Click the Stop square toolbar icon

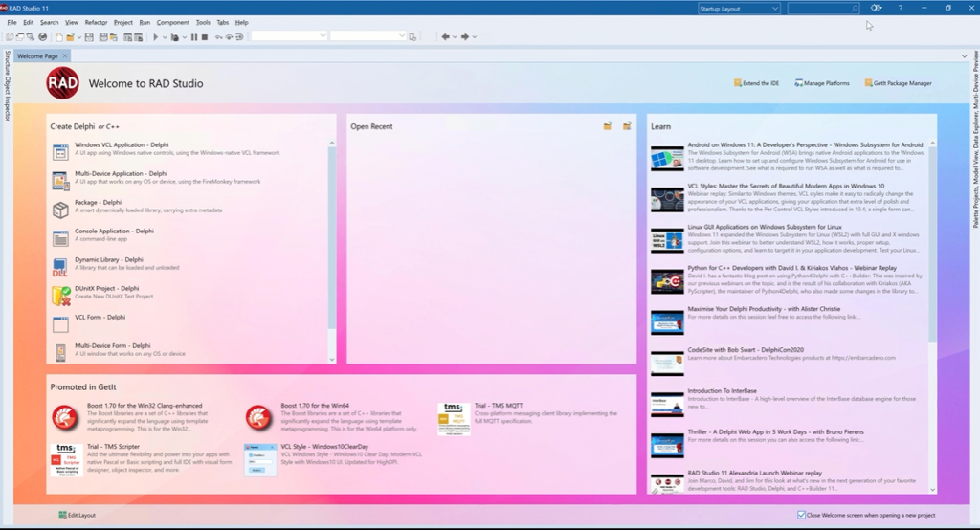pos(205,37)
